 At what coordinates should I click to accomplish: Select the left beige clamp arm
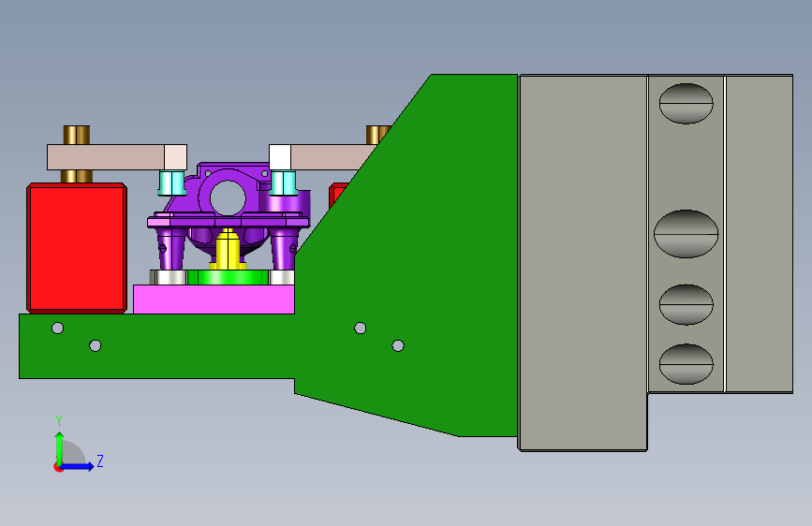point(117,157)
